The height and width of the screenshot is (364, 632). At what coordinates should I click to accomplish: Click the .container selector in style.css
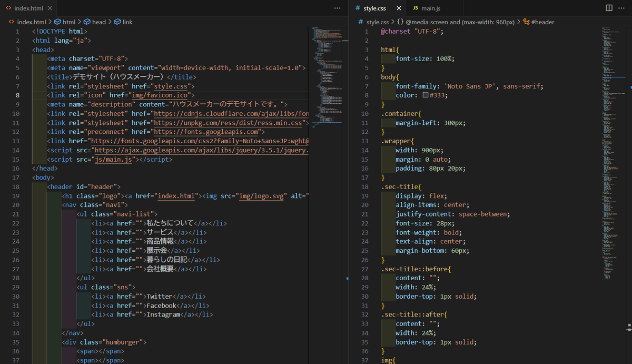(400, 114)
